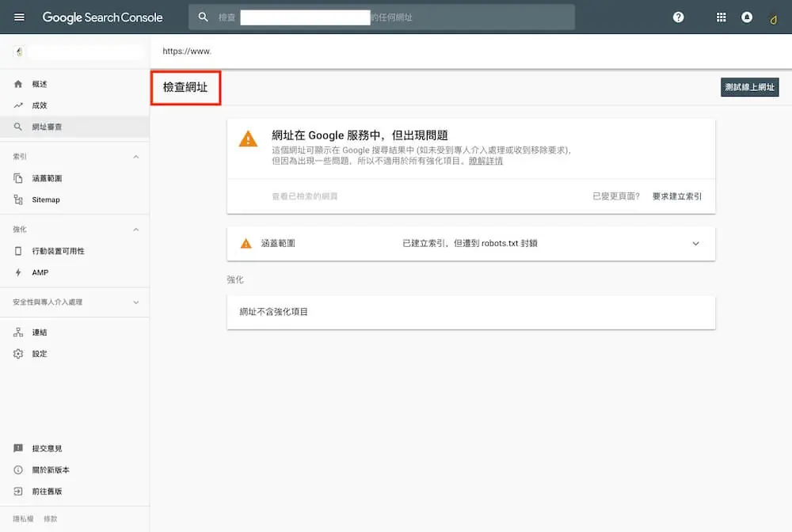
Task: Click the 測試線上網址 button
Action: [749, 87]
